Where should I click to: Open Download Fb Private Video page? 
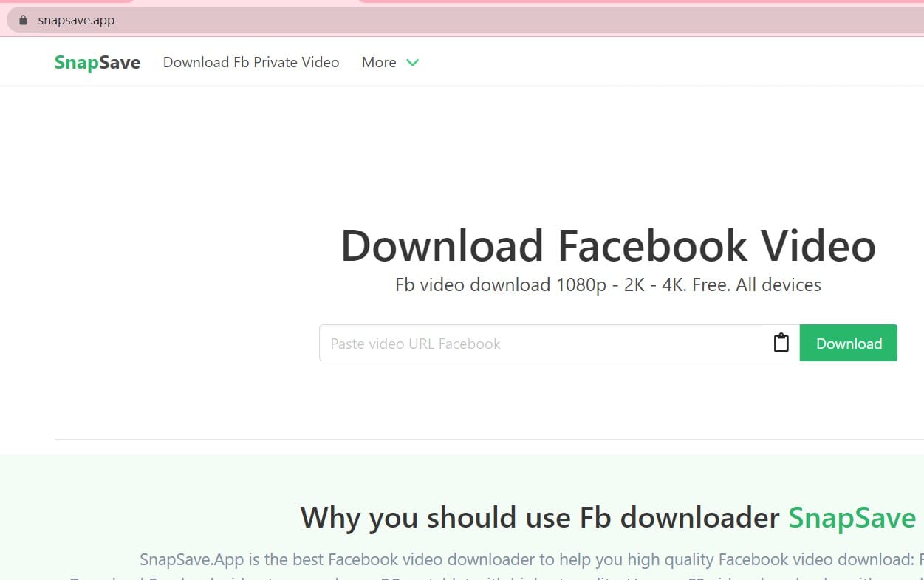click(251, 63)
